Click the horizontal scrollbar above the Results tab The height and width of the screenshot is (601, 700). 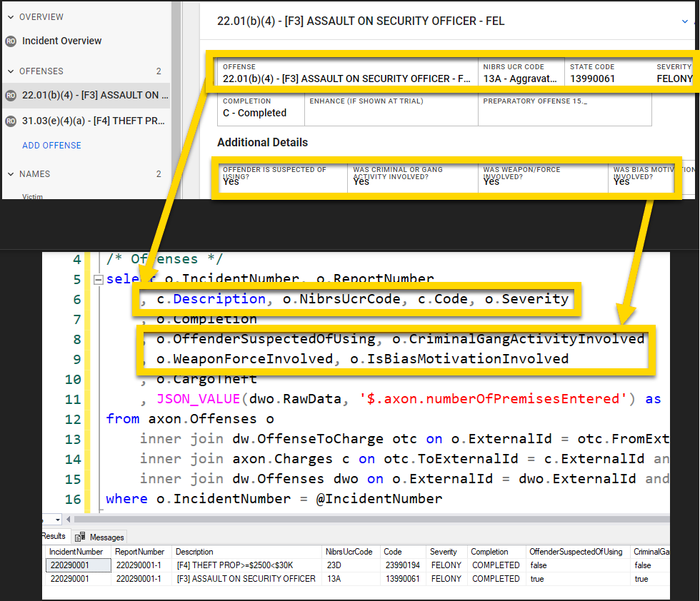357,520
